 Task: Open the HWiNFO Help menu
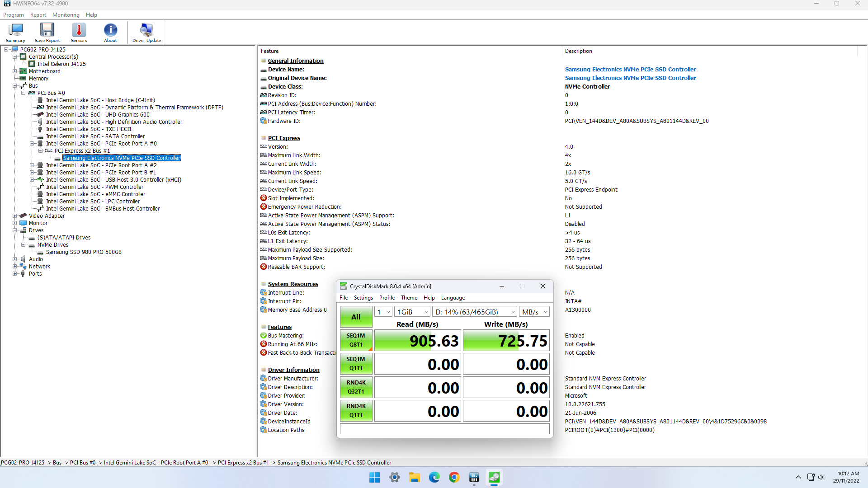[x=91, y=15]
